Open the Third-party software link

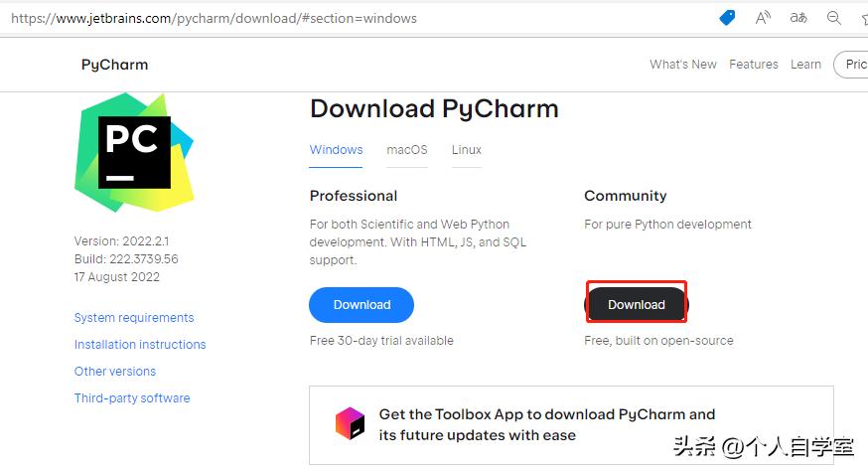point(132,397)
